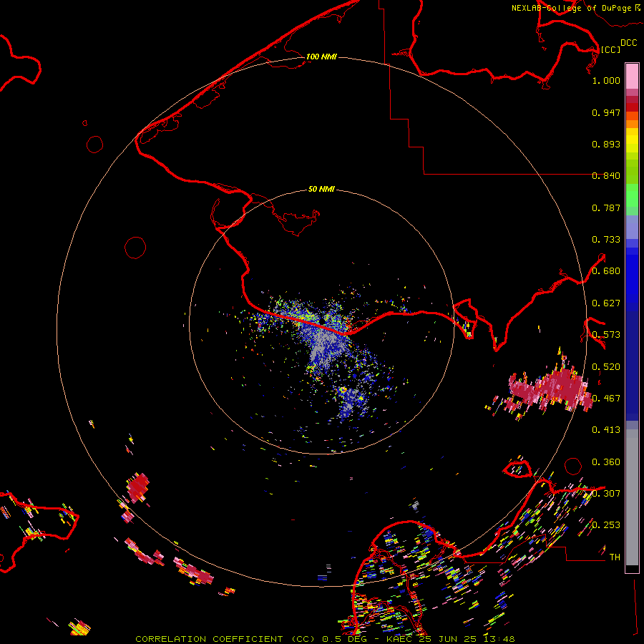Image resolution: width=644 pixels, height=644 pixels.
Task: Pick the periwinkle light-blue color bar segment
Action: [632, 227]
